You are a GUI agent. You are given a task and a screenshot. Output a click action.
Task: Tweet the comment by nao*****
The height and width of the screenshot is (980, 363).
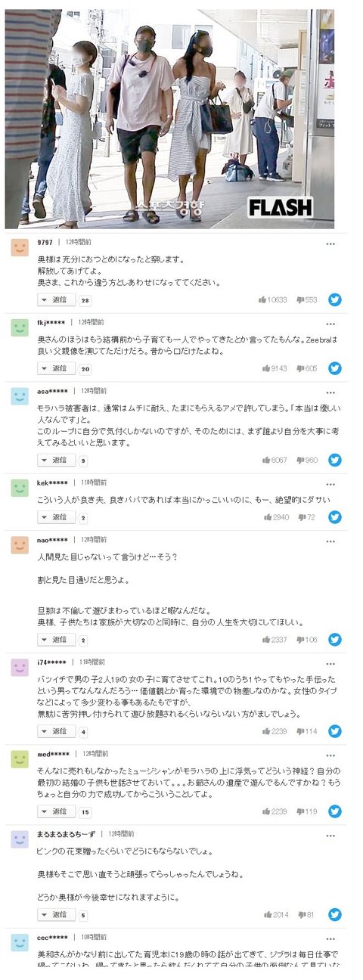[334, 640]
